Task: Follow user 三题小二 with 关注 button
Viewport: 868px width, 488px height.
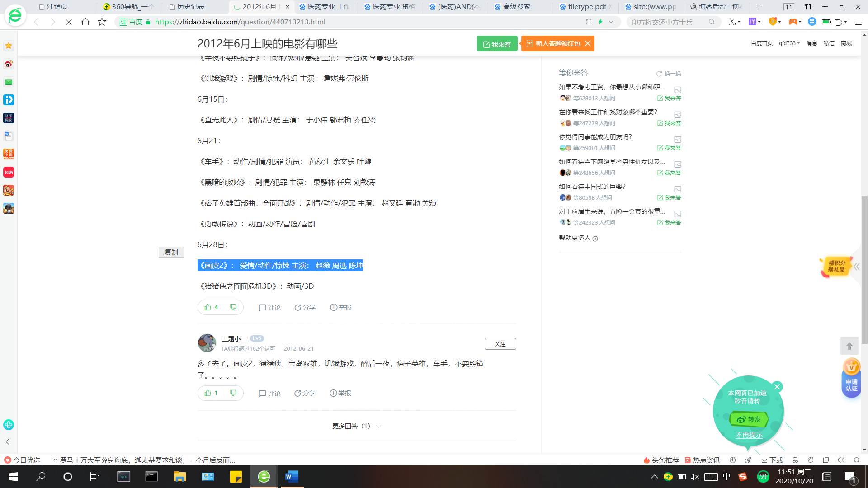Action: tap(500, 344)
